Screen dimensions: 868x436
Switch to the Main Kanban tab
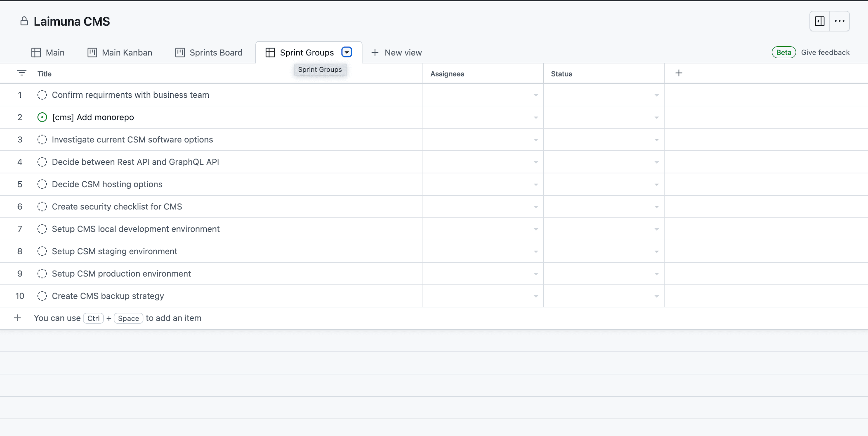(120, 53)
